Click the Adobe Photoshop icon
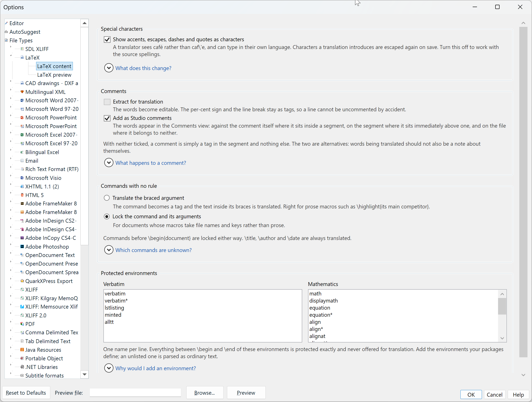 coord(22,247)
